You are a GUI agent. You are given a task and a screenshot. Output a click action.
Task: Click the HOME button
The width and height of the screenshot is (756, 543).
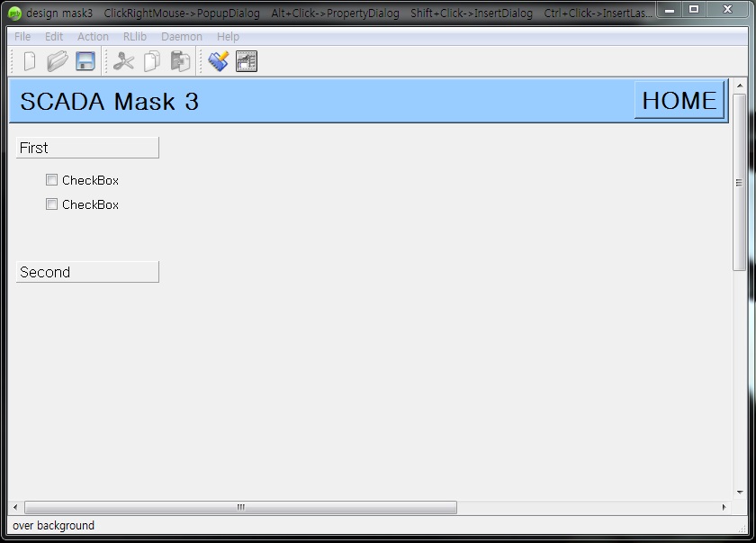(679, 100)
